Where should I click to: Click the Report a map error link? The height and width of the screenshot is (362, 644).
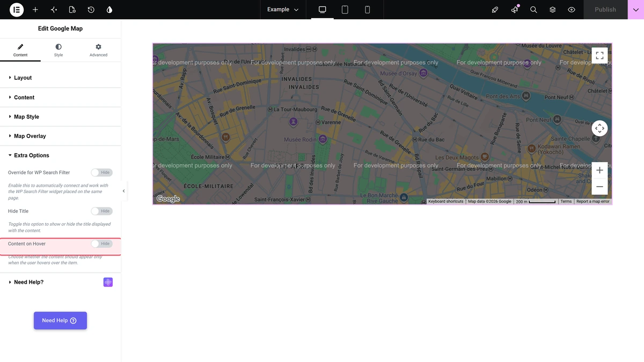click(593, 202)
